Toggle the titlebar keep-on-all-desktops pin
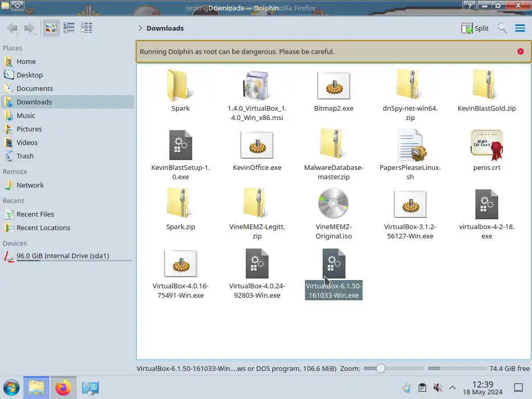 (18, 5)
